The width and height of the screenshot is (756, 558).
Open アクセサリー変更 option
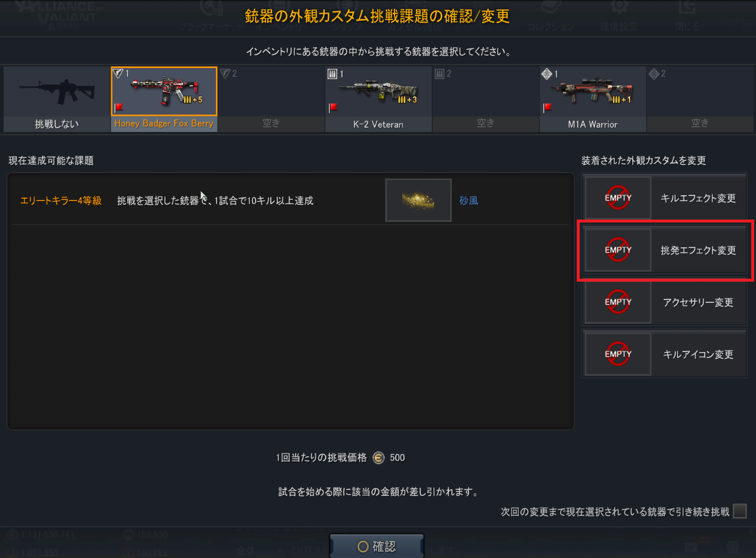pyautogui.click(x=665, y=302)
